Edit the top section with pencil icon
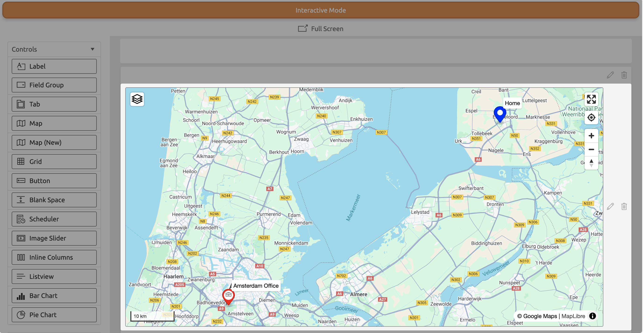This screenshot has width=644, height=333. coord(610,75)
